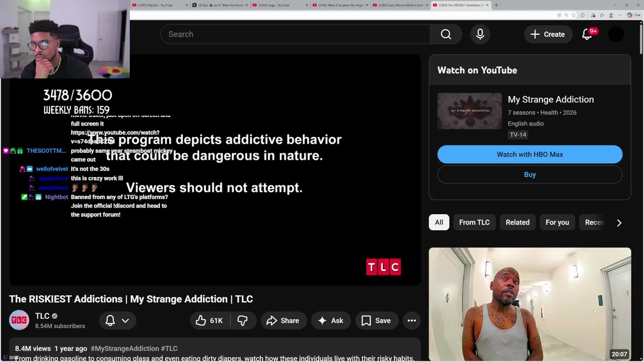Select the All filter chip
The height and width of the screenshot is (362, 644).
click(439, 222)
